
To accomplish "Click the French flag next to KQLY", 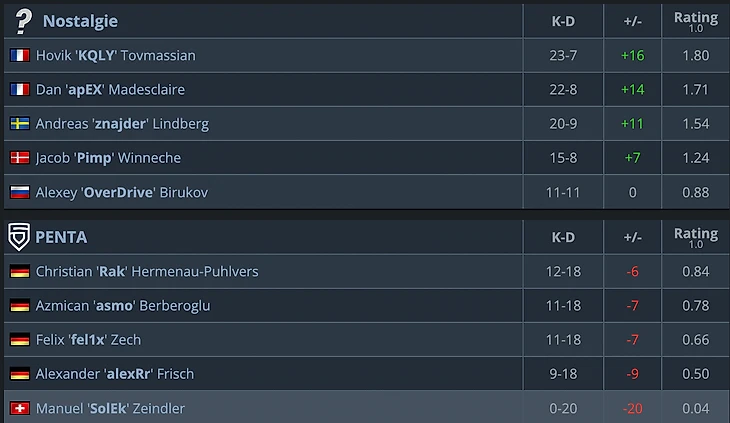I will tap(20, 55).
